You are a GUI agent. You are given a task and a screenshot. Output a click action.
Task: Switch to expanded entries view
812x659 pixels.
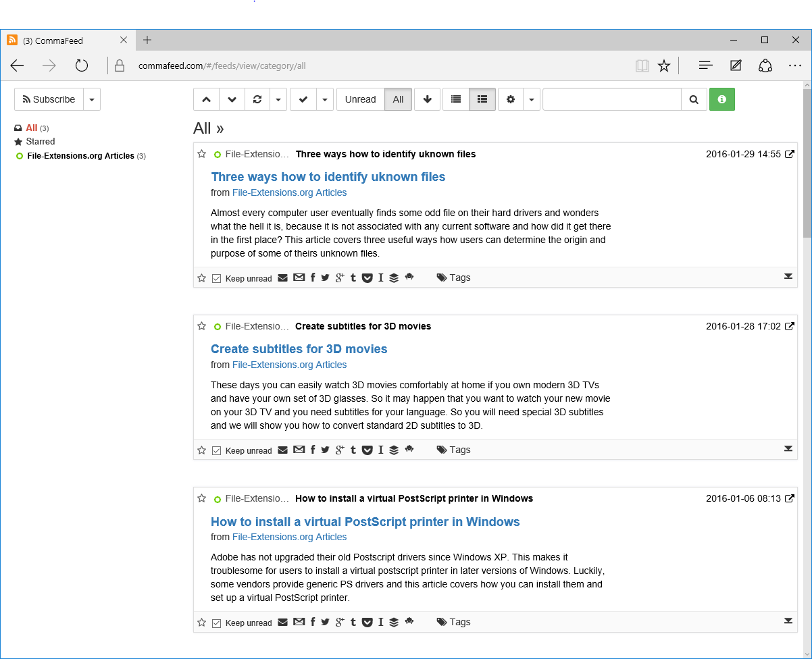point(482,99)
